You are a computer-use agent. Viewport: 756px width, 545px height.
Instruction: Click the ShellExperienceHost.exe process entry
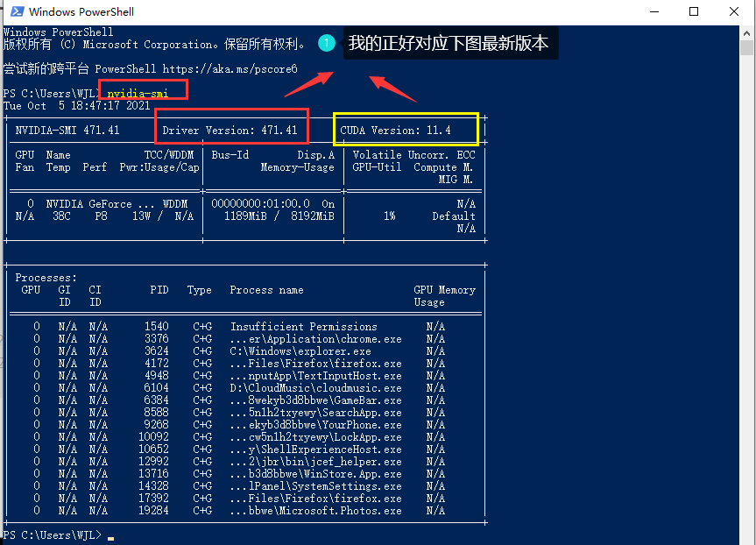pyautogui.click(x=316, y=449)
